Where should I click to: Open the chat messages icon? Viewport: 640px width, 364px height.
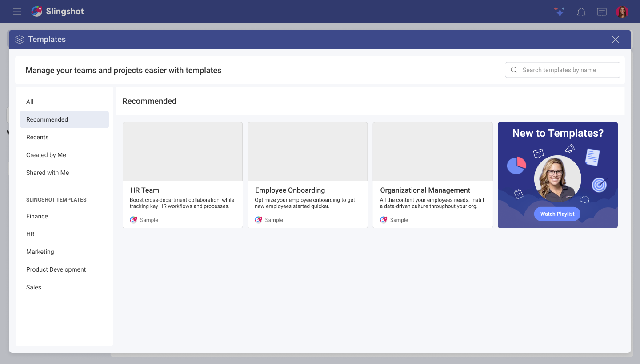click(x=602, y=12)
